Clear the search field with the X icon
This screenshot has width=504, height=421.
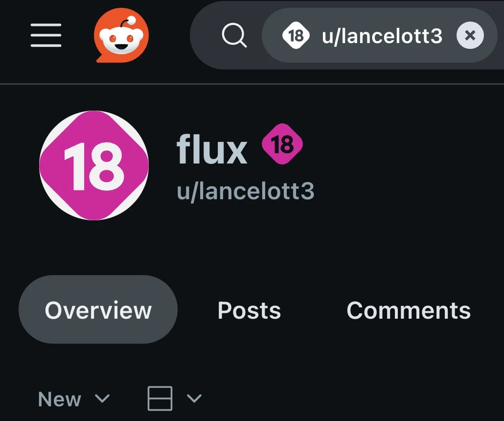pos(469,35)
